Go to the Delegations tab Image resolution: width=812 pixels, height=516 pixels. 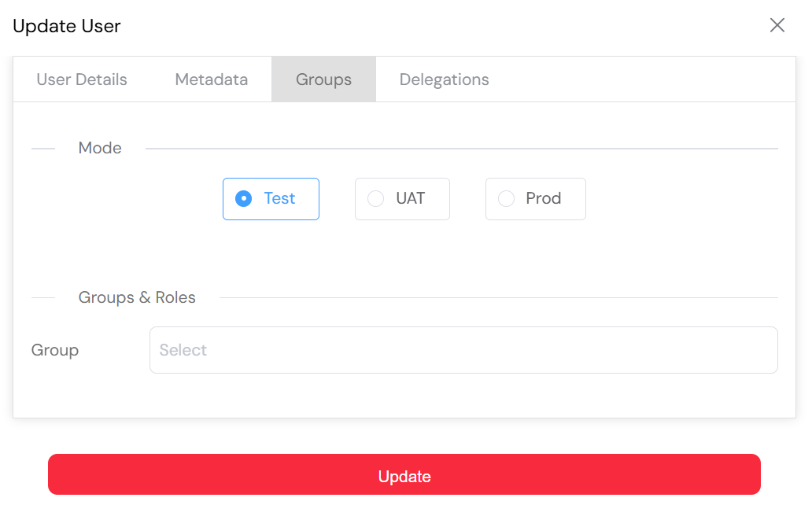click(445, 79)
